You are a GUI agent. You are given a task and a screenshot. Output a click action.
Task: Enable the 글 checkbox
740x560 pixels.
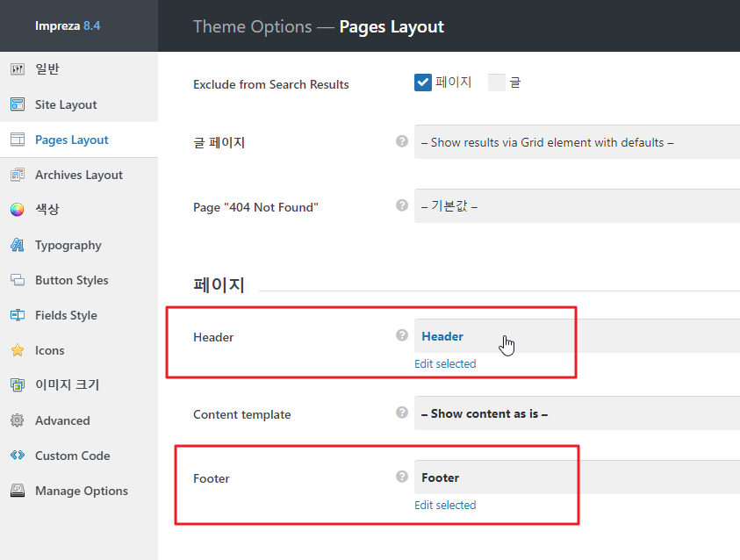(497, 83)
